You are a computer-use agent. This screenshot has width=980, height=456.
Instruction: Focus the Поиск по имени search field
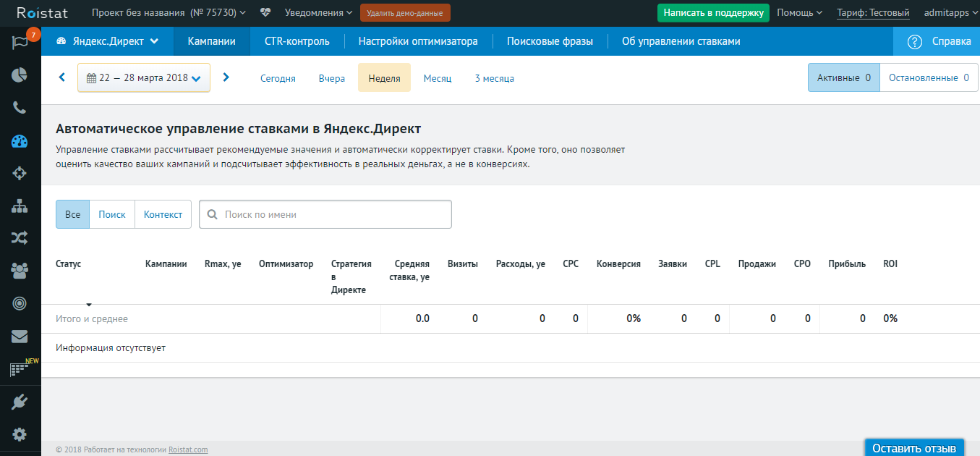coord(325,214)
